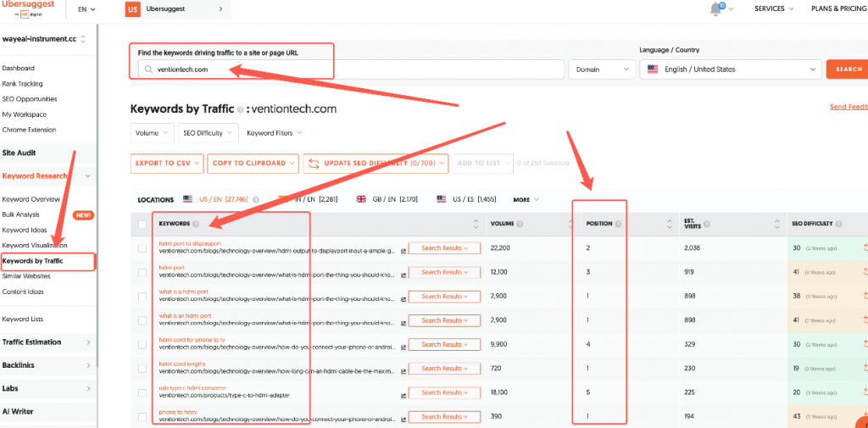Open the English / United States dropdown

click(731, 69)
